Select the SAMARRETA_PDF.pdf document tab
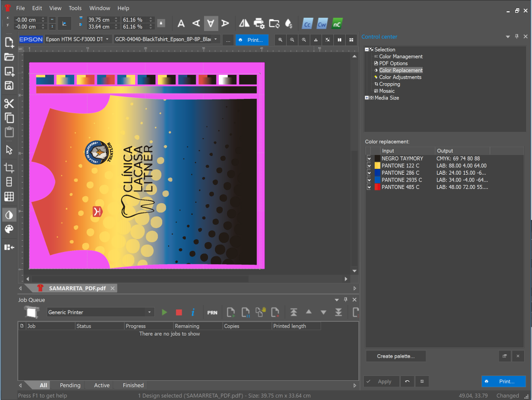532x400 pixels. [x=77, y=288]
